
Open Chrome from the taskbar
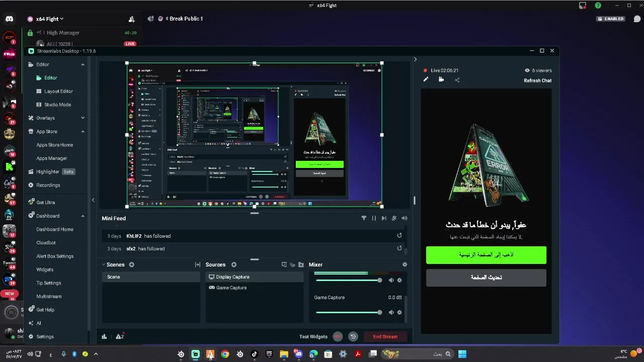[x=225, y=354]
